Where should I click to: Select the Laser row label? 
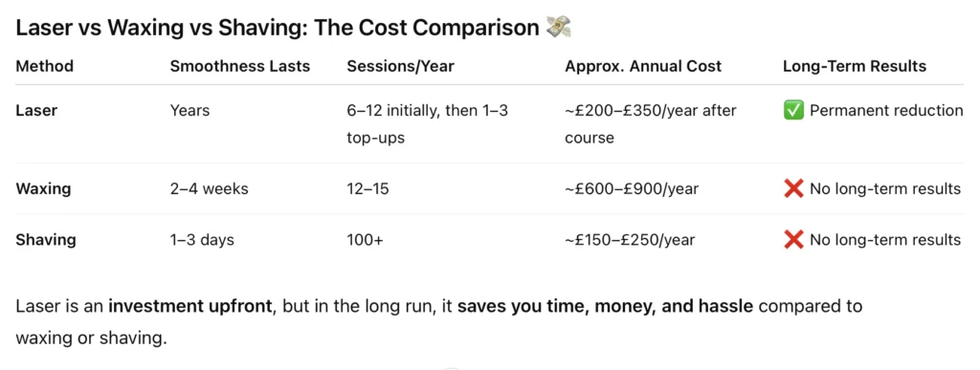click(x=36, y=111)
